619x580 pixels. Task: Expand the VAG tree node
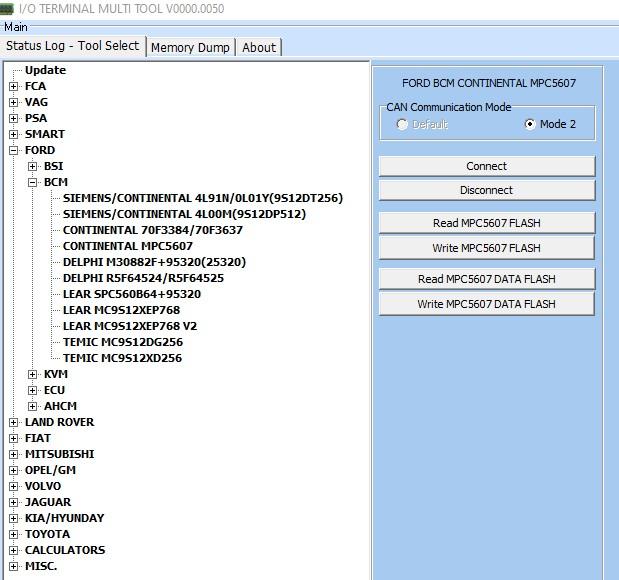13,102
